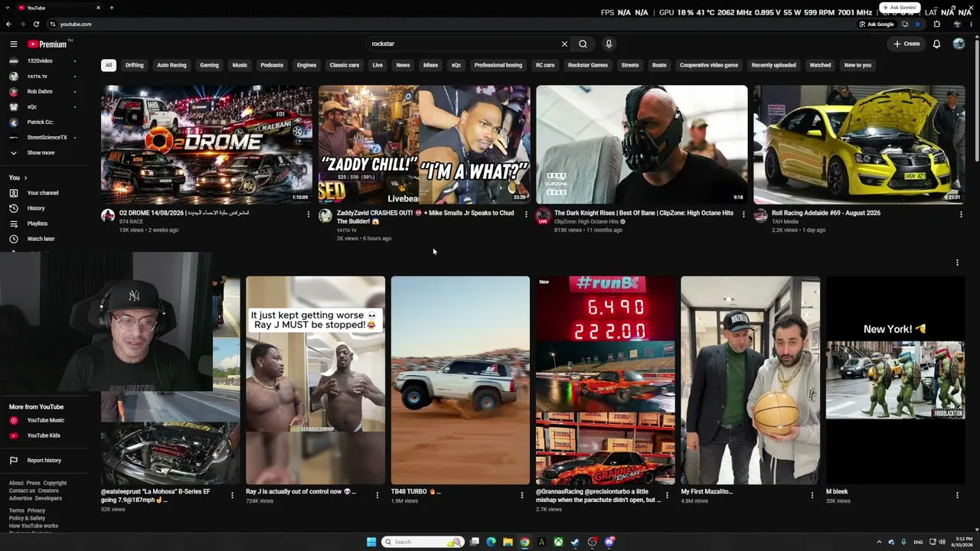
Task: Reload the page in Chrome
Action: (x=36, y=24)
